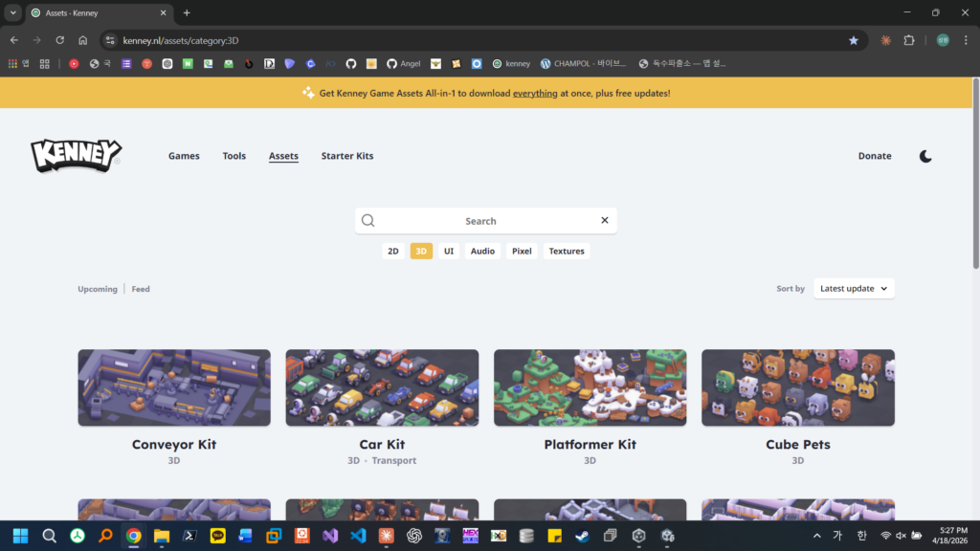Screen dimensions: 980x551
Task: View site information icon in address bar
Action: 110,40
